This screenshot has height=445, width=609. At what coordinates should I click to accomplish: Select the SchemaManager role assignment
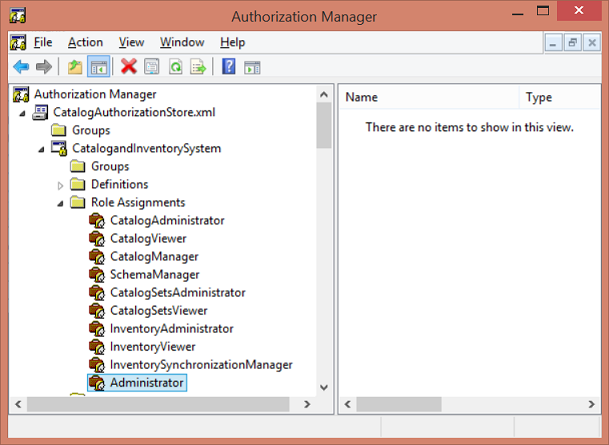pos(154,274)
